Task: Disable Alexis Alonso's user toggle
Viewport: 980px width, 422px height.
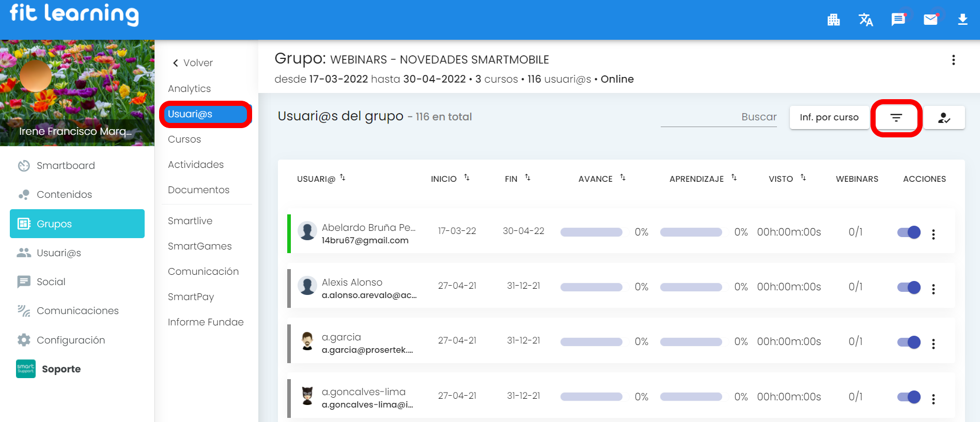Action: pos(909,287)
